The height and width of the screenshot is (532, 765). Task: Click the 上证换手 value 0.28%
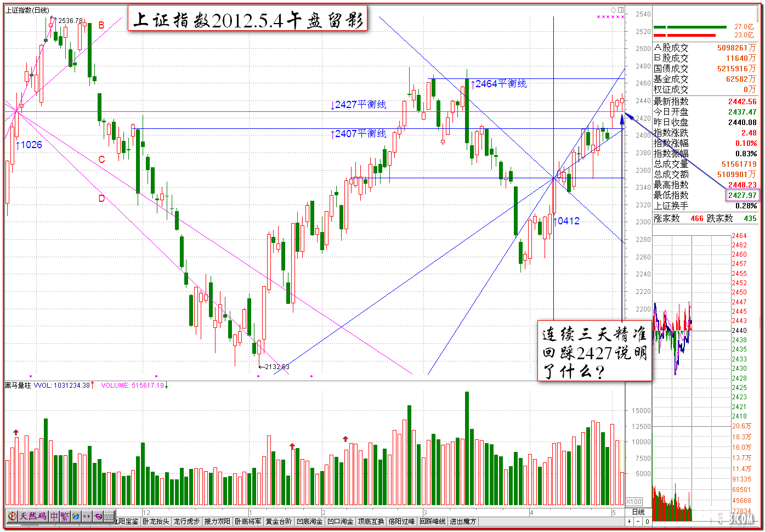click(x=746, y=206)
